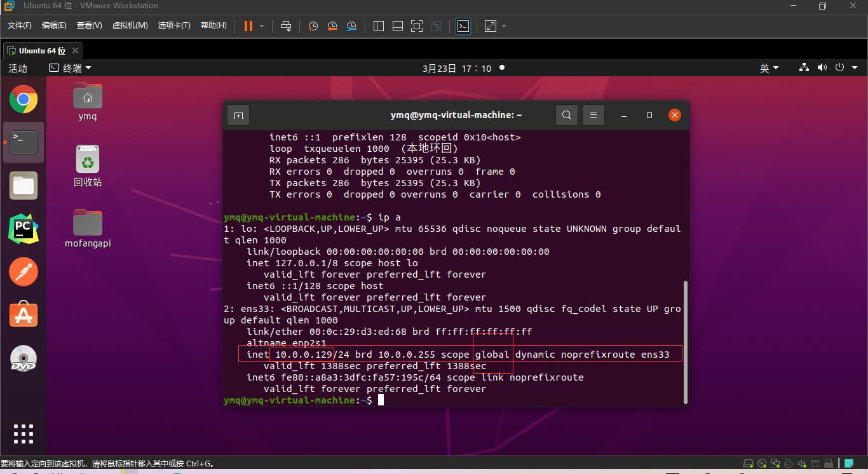Screen dimensions: 868x474
Task: Click the terminal prompt cursor line
Action: (304, 400)
